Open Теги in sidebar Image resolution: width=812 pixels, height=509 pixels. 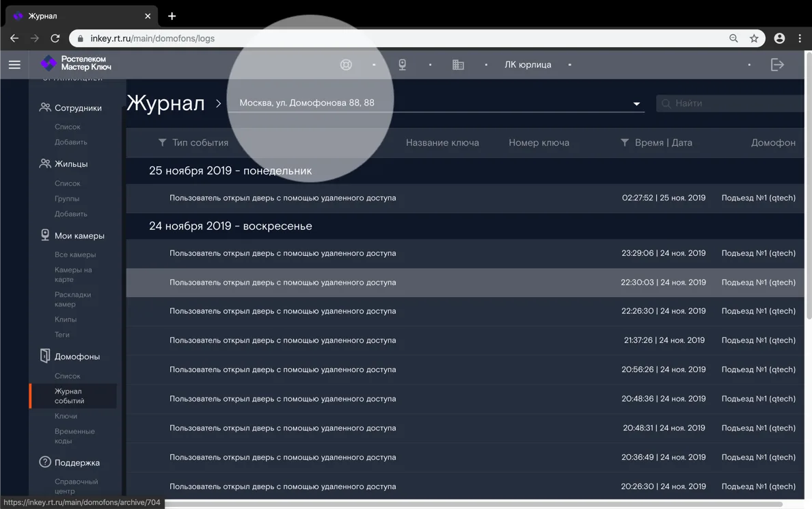click(x=62, y=335)
